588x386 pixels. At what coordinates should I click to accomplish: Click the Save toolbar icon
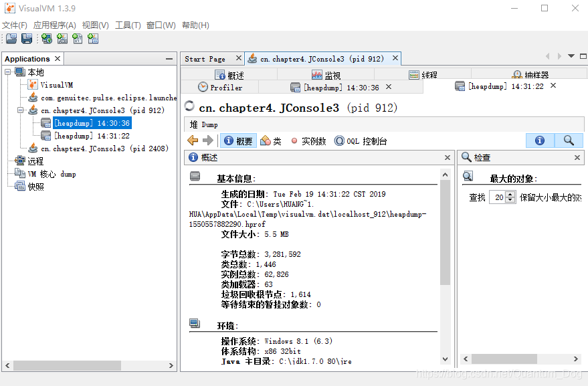coord(27,39)
